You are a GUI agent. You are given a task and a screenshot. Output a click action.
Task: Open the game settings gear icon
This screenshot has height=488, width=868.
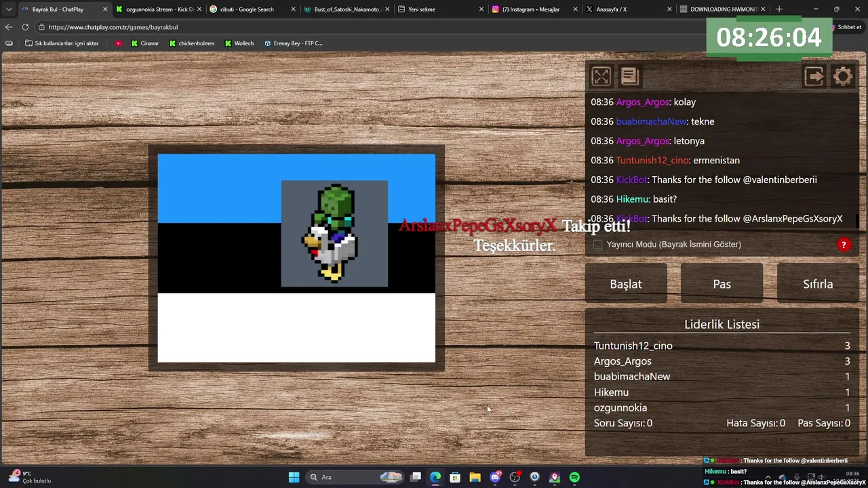[x=843, y=77]
